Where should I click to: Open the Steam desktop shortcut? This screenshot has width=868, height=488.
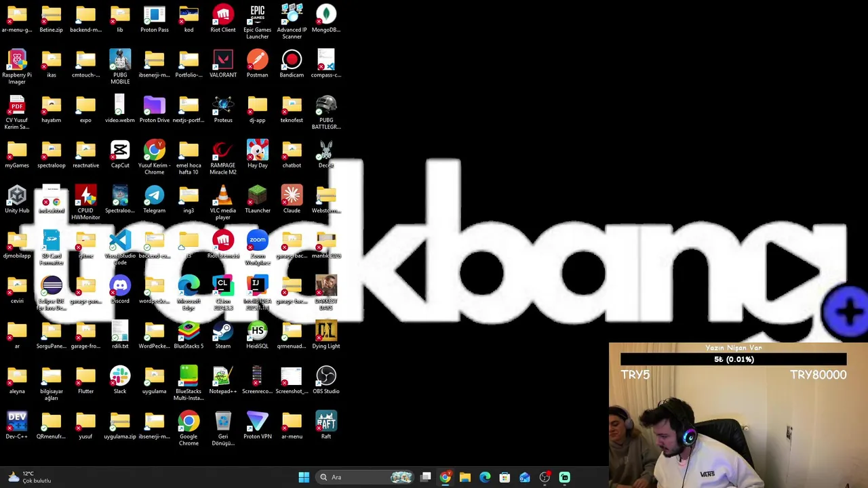(x=223, y=335)
